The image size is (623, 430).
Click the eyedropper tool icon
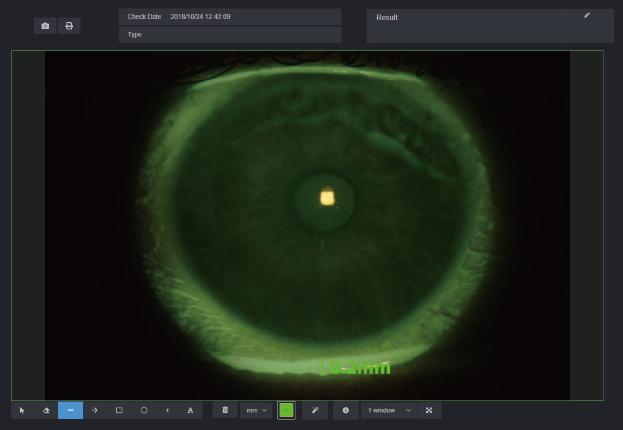tap(315, 410)
